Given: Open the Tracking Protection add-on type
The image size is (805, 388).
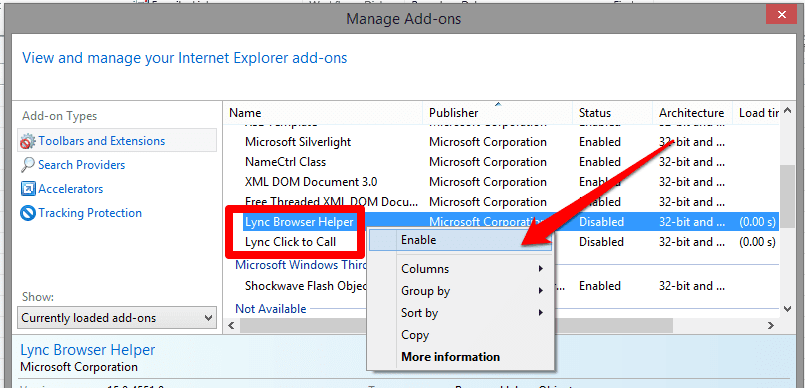Looking at the screenshot, I should coord(90,213).
